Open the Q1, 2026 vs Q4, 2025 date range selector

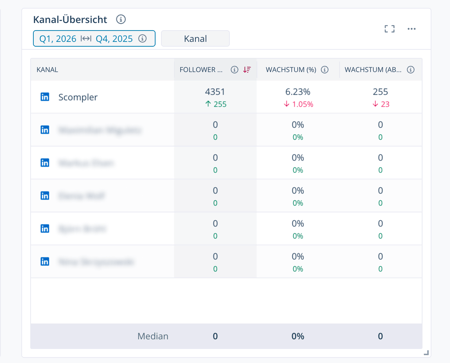[x=94, y=39]
